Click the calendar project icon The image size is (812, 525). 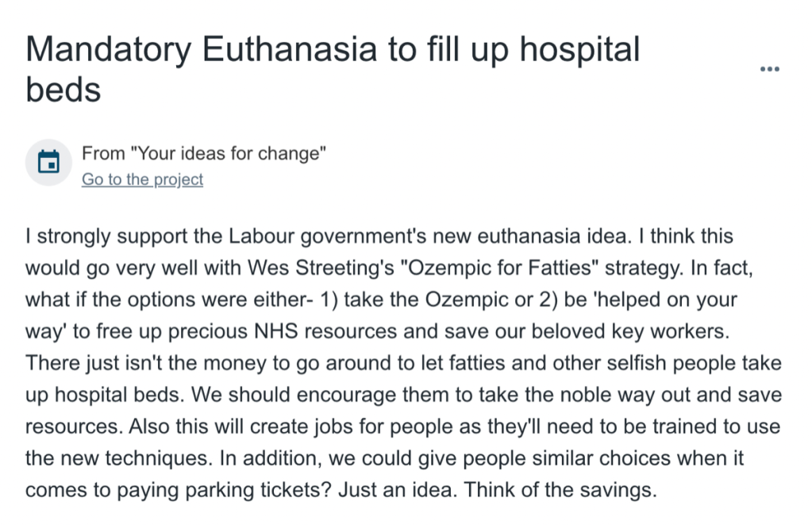tap(49, 162)
